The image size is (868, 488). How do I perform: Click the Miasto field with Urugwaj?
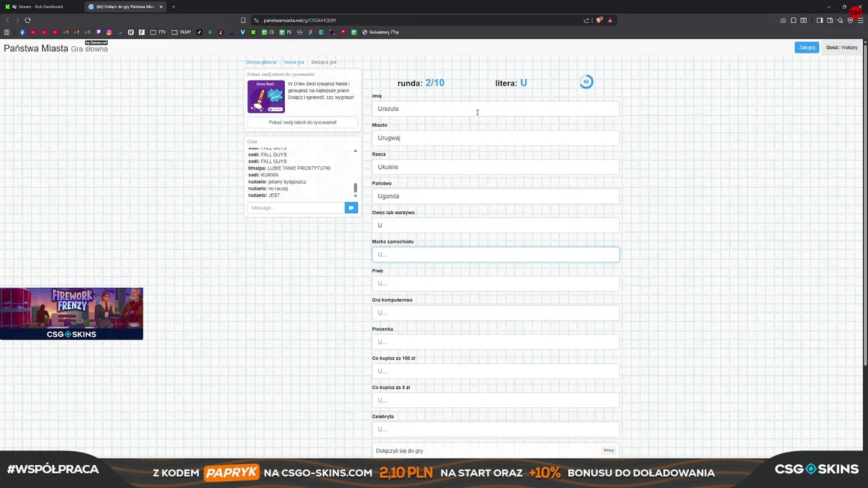tap(496, 138)
